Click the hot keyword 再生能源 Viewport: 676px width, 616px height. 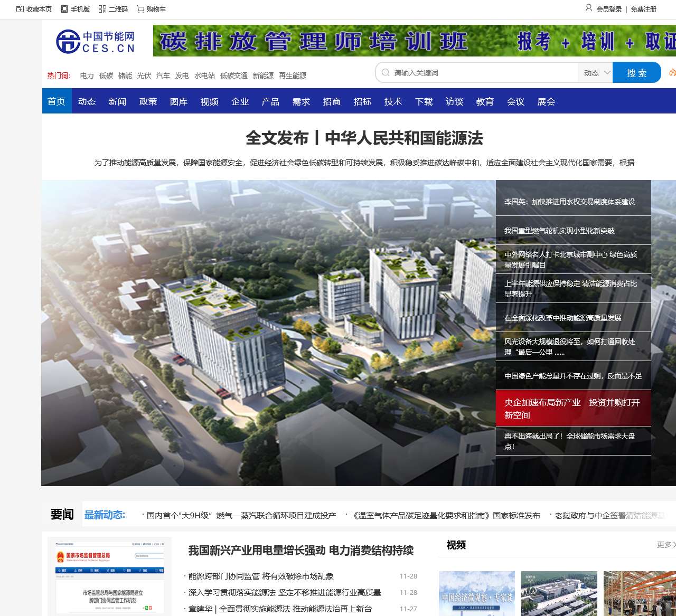point(293,75)
